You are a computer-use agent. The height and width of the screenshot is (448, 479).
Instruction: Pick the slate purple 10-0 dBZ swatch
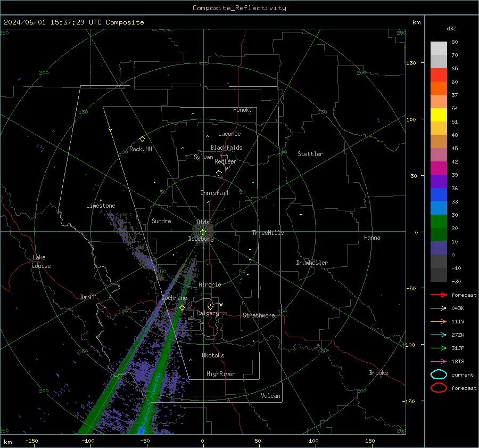point(439,248)
